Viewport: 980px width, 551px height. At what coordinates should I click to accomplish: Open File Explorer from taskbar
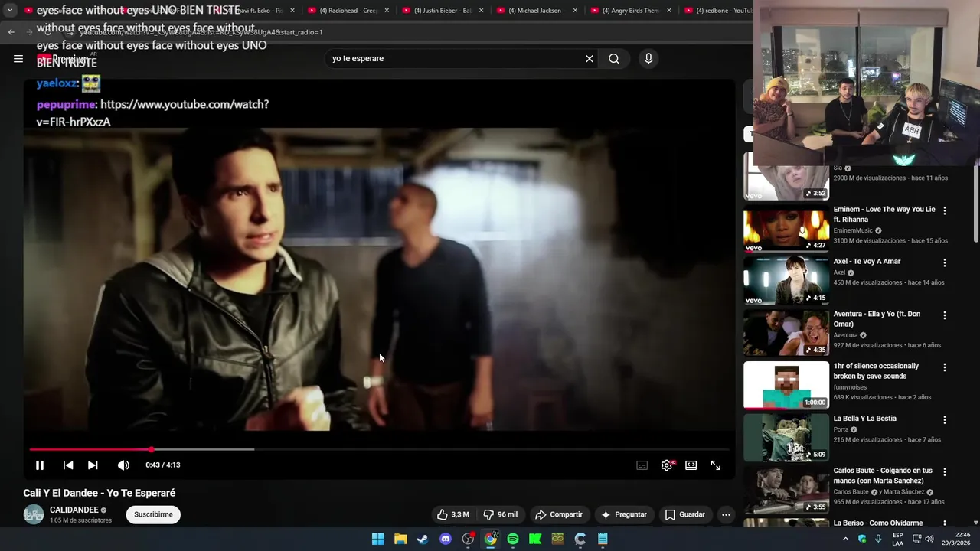pos(400,539)
